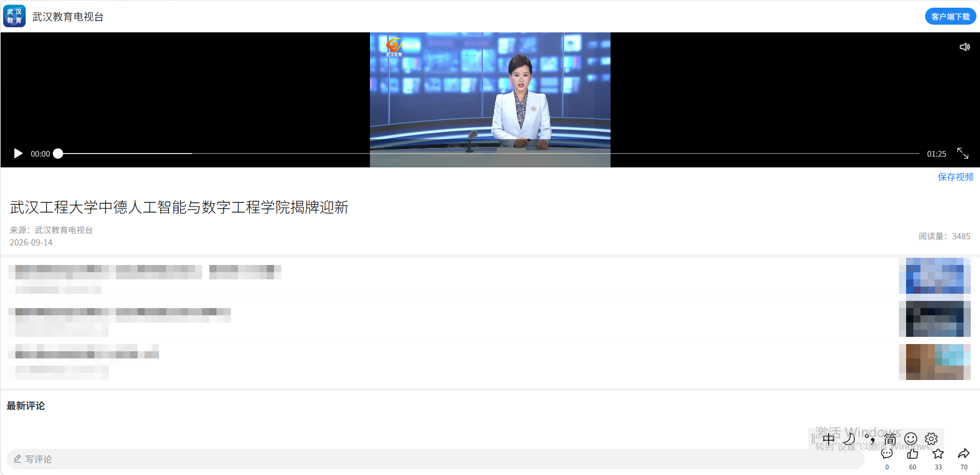Toggle the IME Chinese/English mode 中
Screen dimensions: 980x475
[829, 439]
